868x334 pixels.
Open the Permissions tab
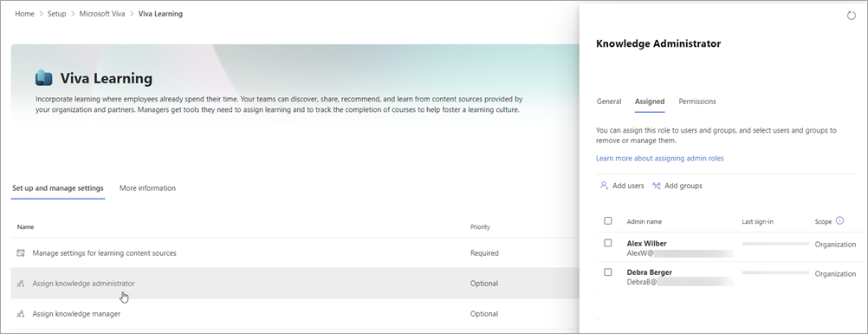pos(697,102)
